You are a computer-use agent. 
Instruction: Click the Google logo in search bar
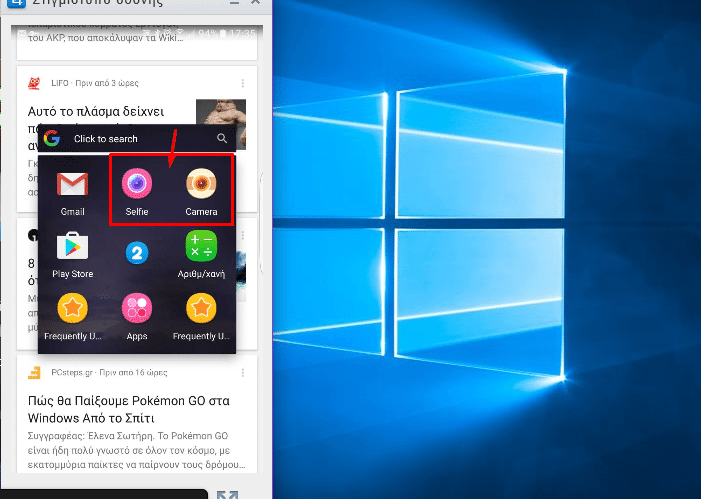pyautogui.click(x=52, y=139)
